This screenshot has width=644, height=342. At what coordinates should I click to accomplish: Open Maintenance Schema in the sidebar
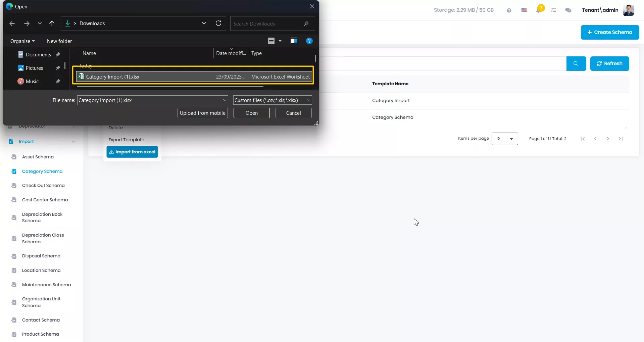[x=46, y=285]
